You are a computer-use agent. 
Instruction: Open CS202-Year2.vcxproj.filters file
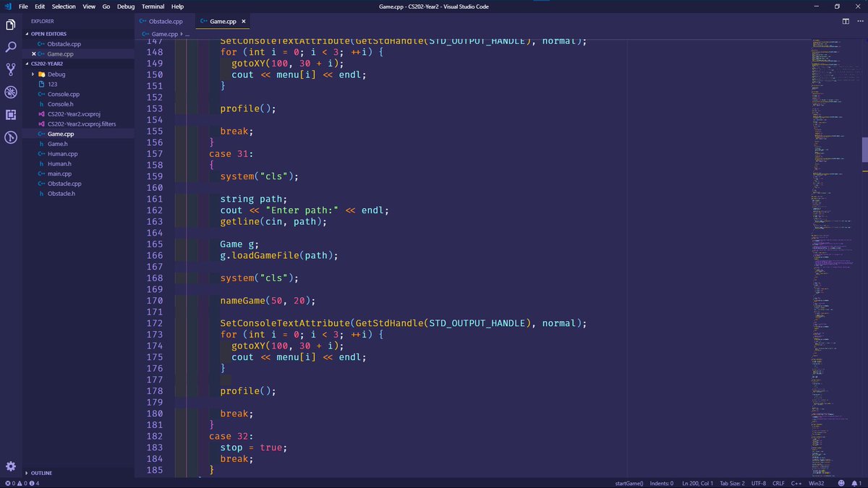(x=82, y=124)
